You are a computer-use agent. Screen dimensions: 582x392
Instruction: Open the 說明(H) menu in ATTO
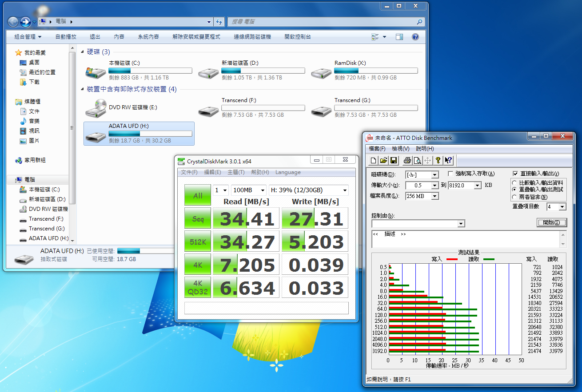[x=425, y=149]
